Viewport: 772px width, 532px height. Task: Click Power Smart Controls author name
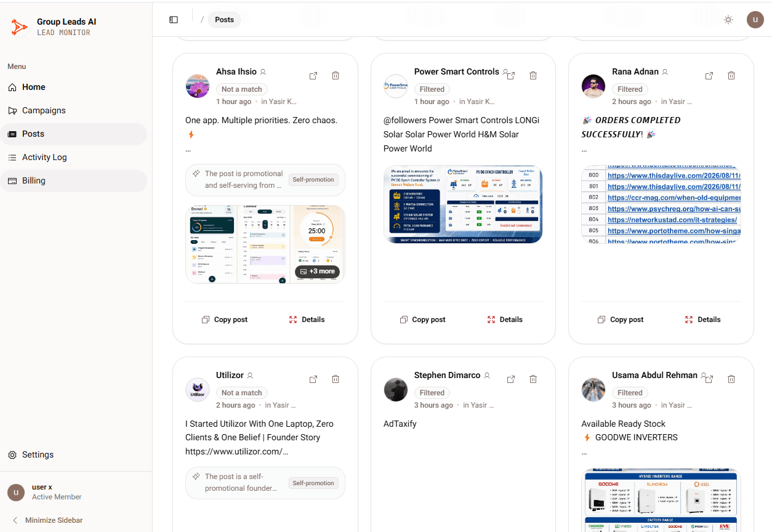pyautogui.click(x=457, y=72)
